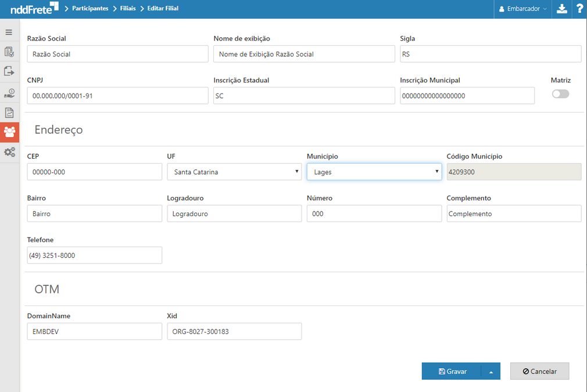587x392 pixels.
Task: Click the document export arrow sidebar icon
Action: [x=9, y=72]
